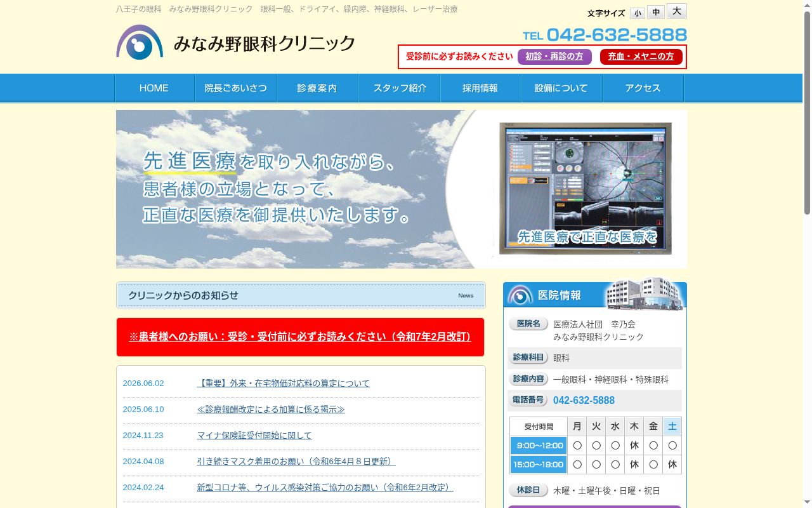Open マイナ保険証受付開始に関して link
The height and width of the screenshot is (508, 812).
254,436
